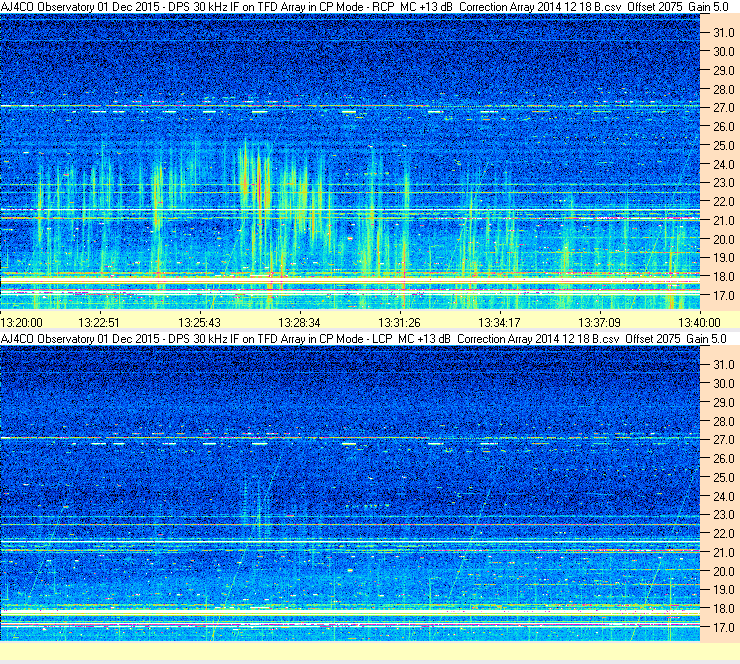Click the 17.0 frequency label on RCP plot
740x664 pixels.
(x=723, y=295)
